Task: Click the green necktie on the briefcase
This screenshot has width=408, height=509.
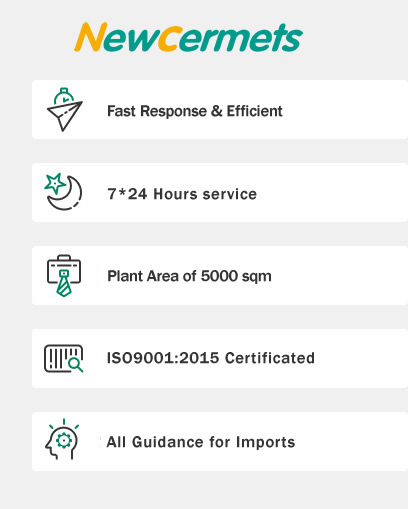Action: click(x=64, y=283)
